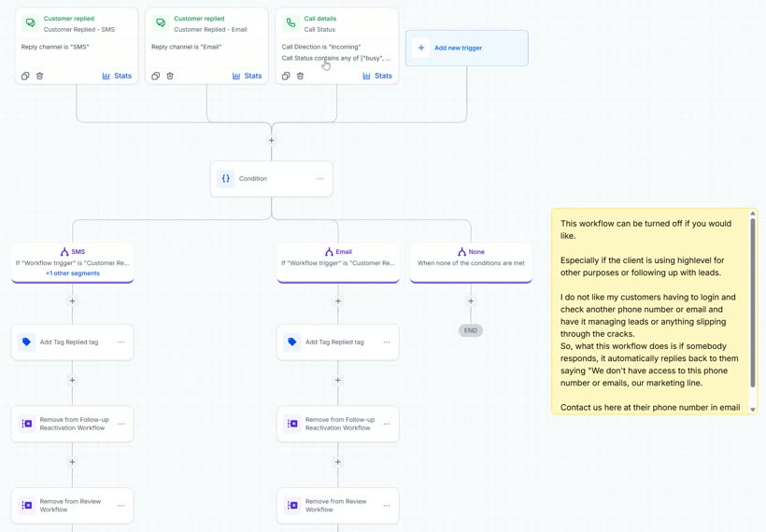Viewport: 766px width, 532px height.
Task: Click the tag icon in Email branch action
Action: [x=292, y=343]
